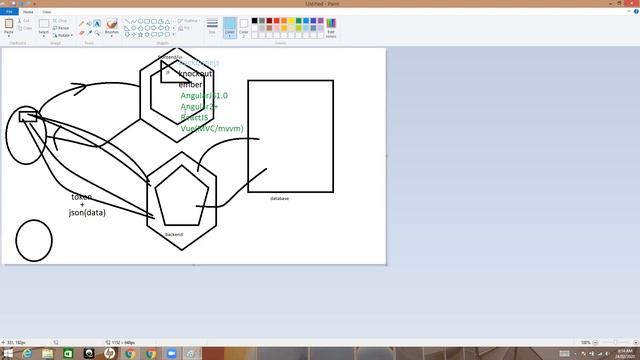640x360 pixels.
Task: Click the 'json(data)' text on canvas
Action: coord(87,213)
